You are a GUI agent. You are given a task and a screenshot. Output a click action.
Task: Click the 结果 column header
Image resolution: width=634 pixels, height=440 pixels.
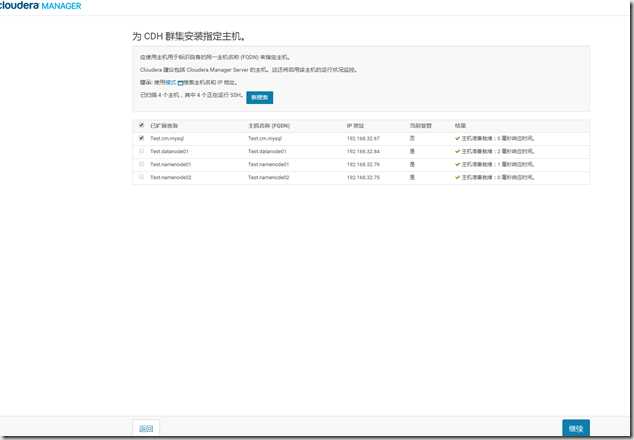coord(460,126)
